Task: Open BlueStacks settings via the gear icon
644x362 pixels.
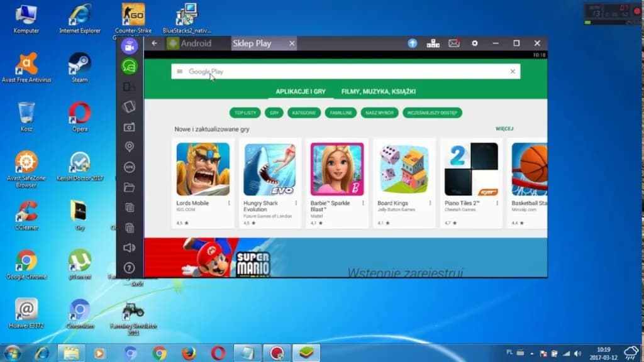Action: 475,44
